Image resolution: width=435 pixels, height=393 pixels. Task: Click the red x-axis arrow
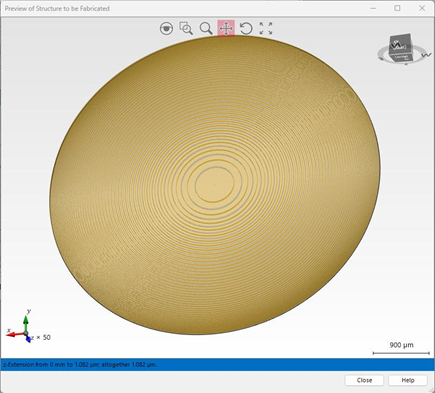pyautogui.click(x=15, y=334)
